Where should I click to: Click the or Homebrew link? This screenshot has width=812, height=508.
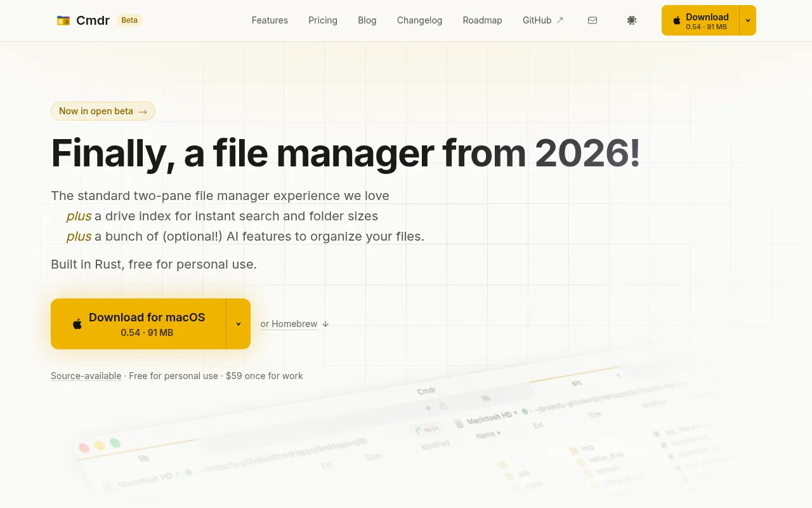tap(294, 324)
